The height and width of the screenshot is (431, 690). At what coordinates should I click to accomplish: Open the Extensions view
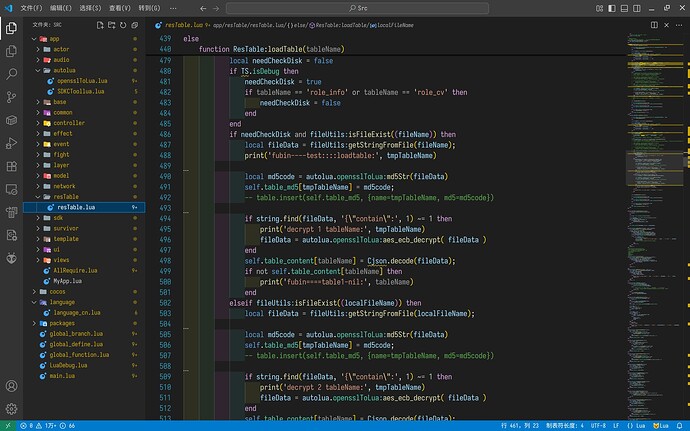[x=11, y=166]
